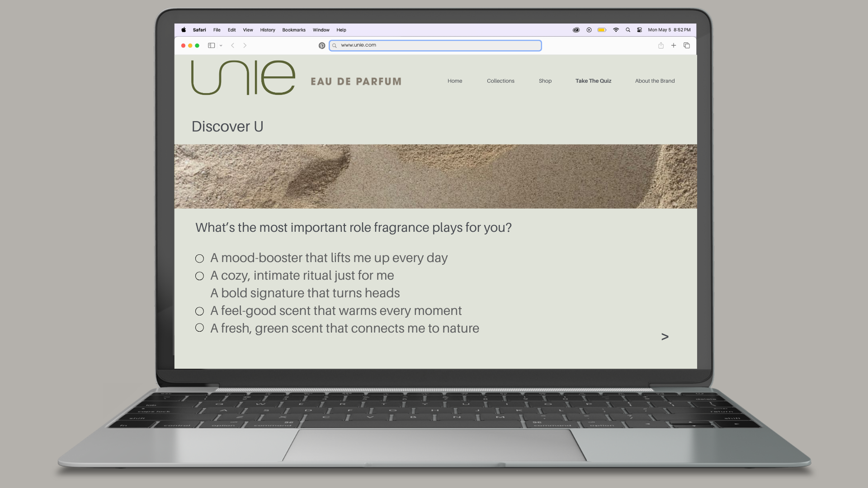
Task: Open the Help menu
Action: [x=341, y=30]
